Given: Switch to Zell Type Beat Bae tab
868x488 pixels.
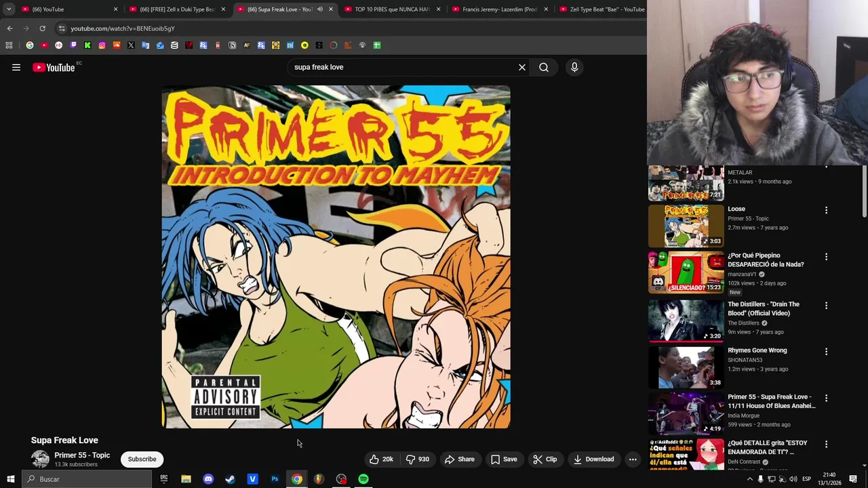Looking at the screenshot, I should (x=601, y=9).
